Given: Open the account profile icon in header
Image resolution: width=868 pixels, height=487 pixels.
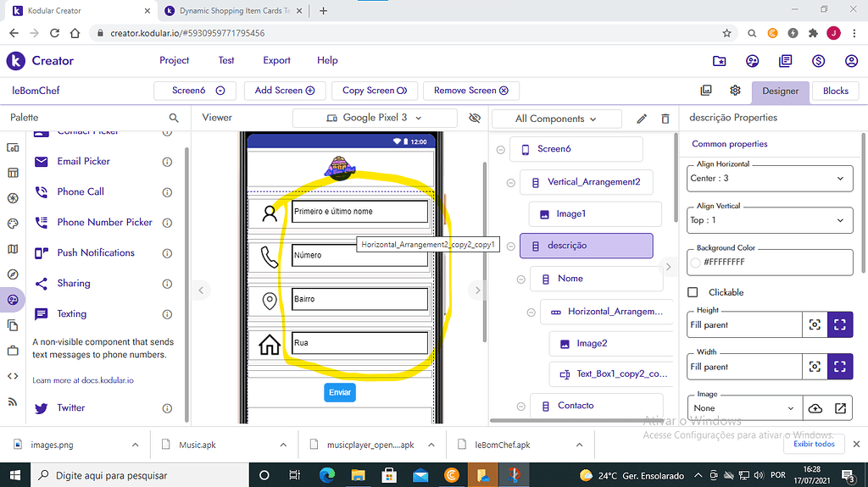Looking at the screenshot, I should coord(851,61).
